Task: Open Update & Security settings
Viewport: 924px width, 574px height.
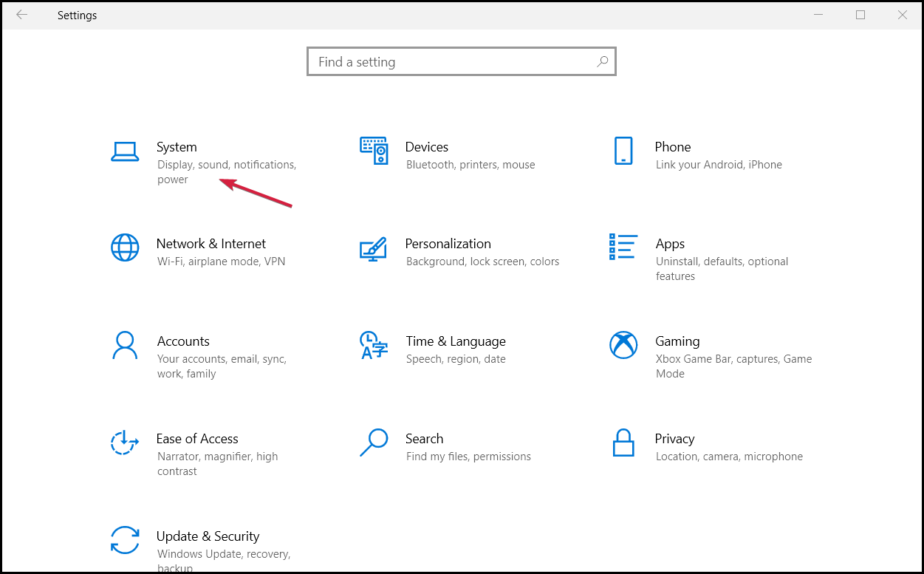Action: (x=208, y=536)
